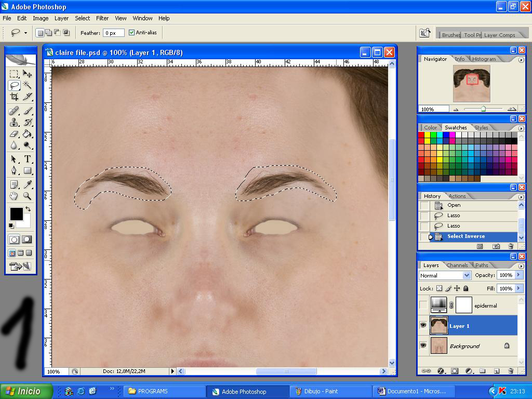Select the Blur tool
This screenshot has height=399, width=532.
(x=14, y=145)
